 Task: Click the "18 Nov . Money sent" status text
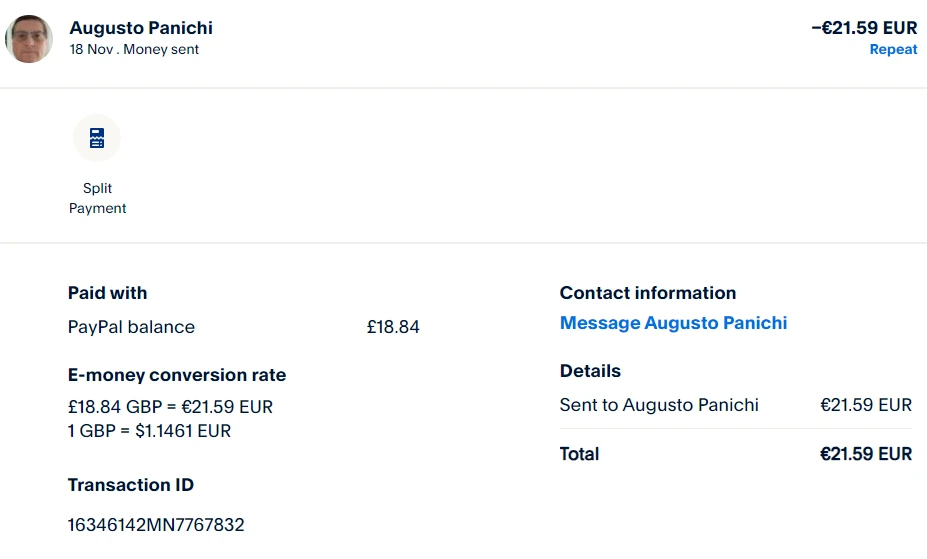click(134, 50)
